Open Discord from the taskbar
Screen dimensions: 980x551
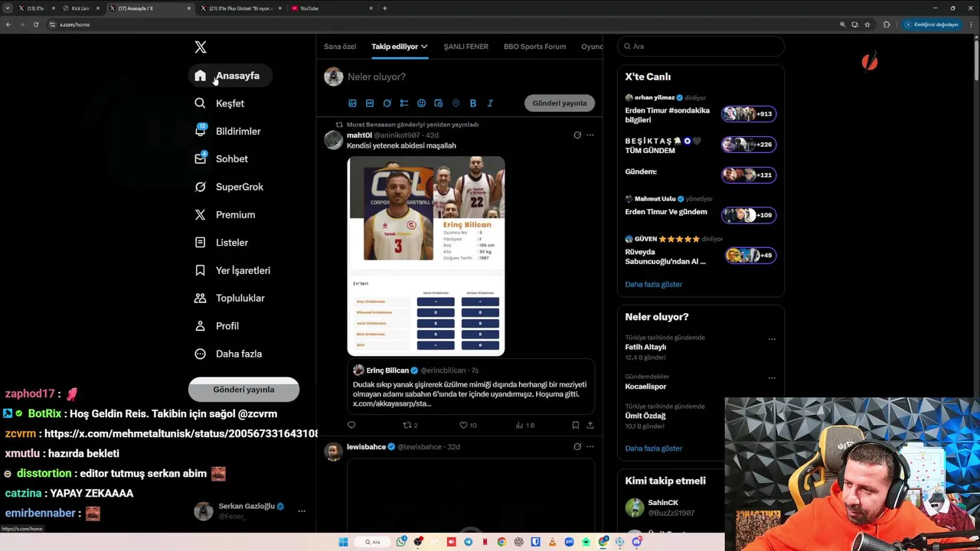point(637,542)
